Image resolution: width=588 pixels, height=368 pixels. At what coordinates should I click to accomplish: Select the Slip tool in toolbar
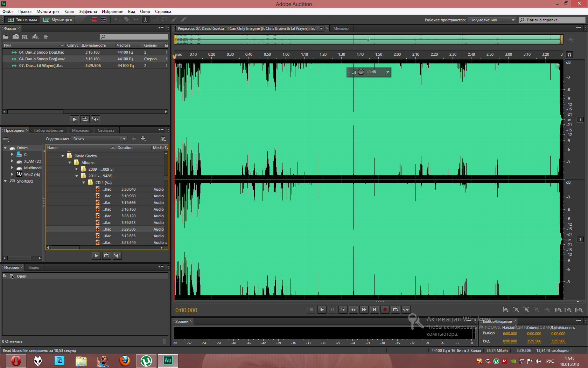pos(136,20)
